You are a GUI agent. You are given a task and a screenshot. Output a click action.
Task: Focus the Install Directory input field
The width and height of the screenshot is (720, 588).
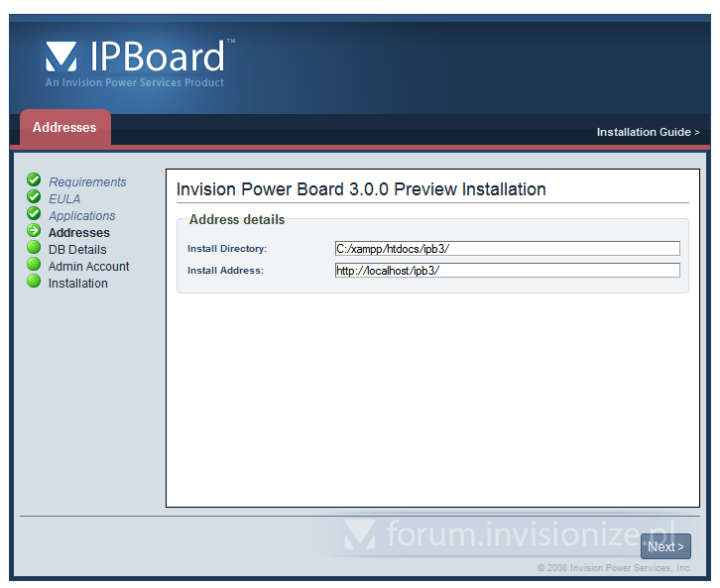(x=507, y=249)
